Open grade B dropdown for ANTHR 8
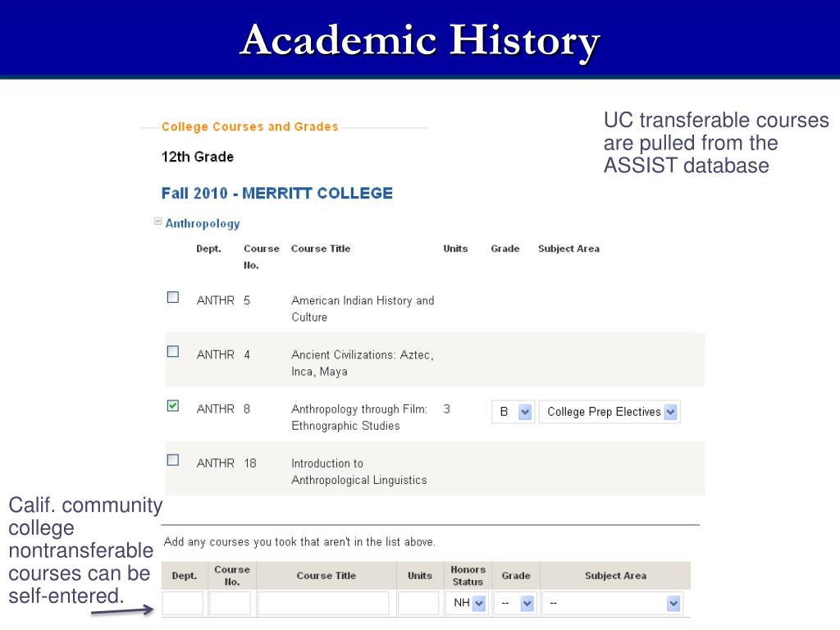840x630 pixels. pyautogui.click(x=513, y=412)
